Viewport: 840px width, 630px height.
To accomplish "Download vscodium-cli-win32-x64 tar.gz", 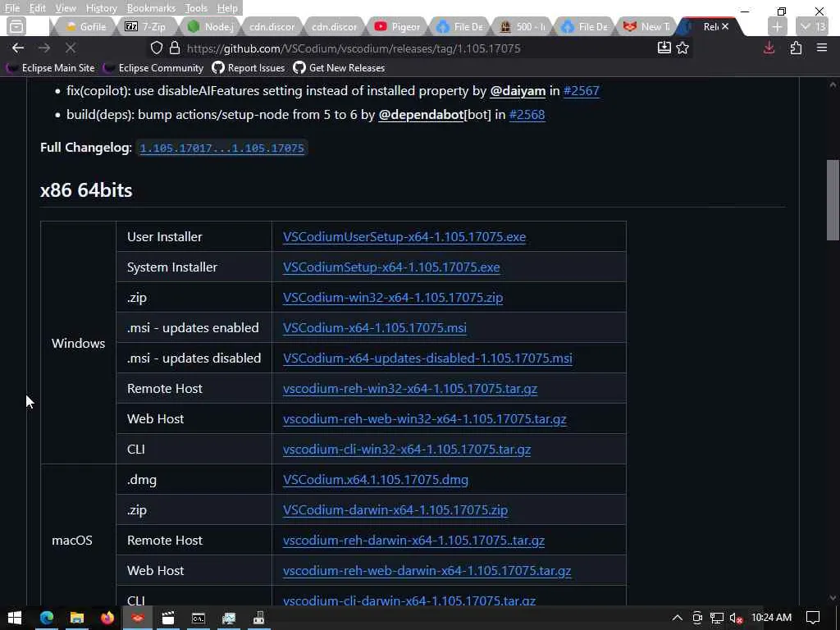I will coord(407,450).
